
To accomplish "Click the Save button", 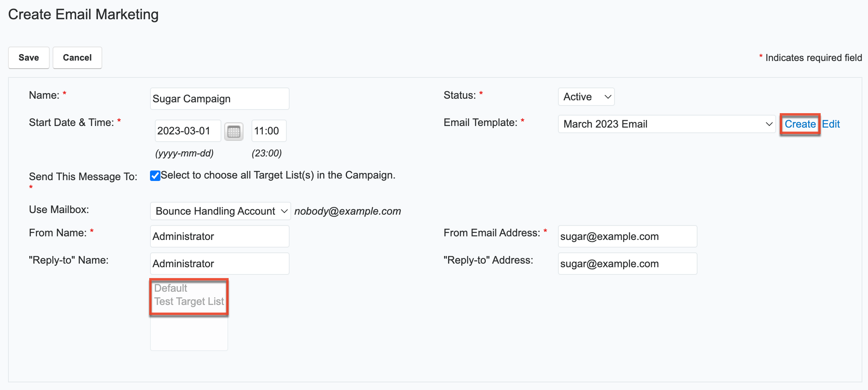I will point(28,57).
